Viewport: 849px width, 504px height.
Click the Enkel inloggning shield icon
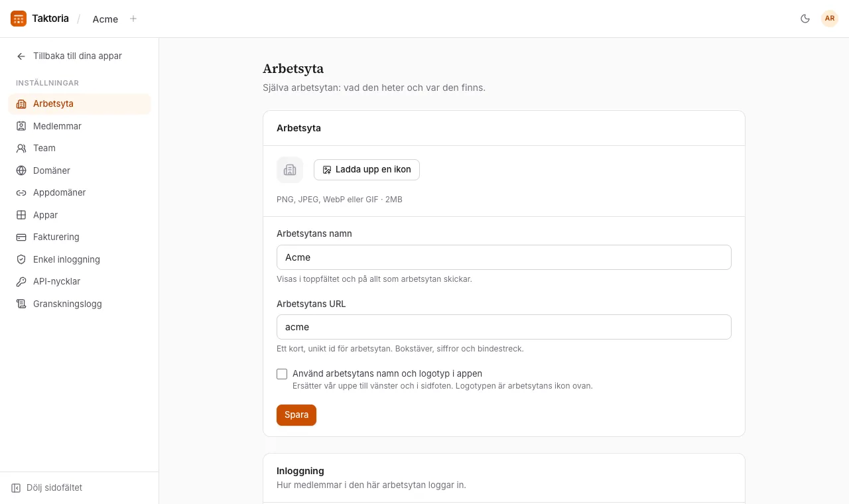click(21, 259)
